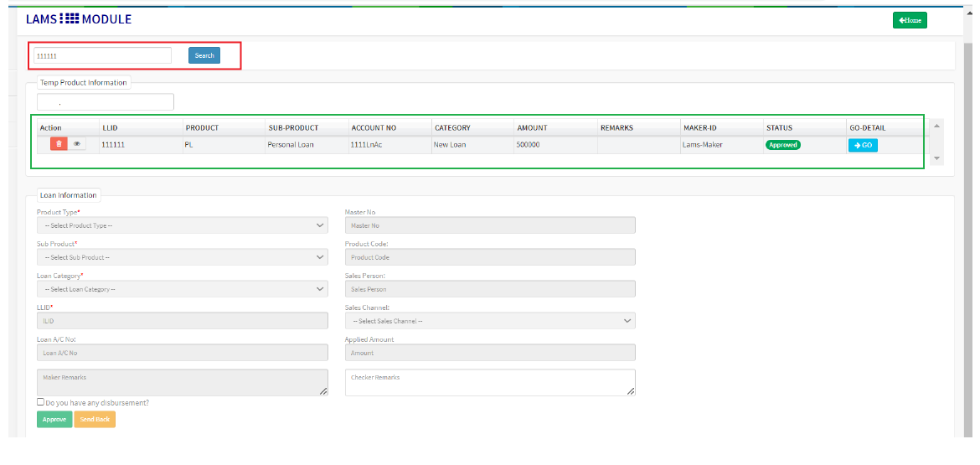
Task: Click the Approved status badge
Action: [782, 145]
